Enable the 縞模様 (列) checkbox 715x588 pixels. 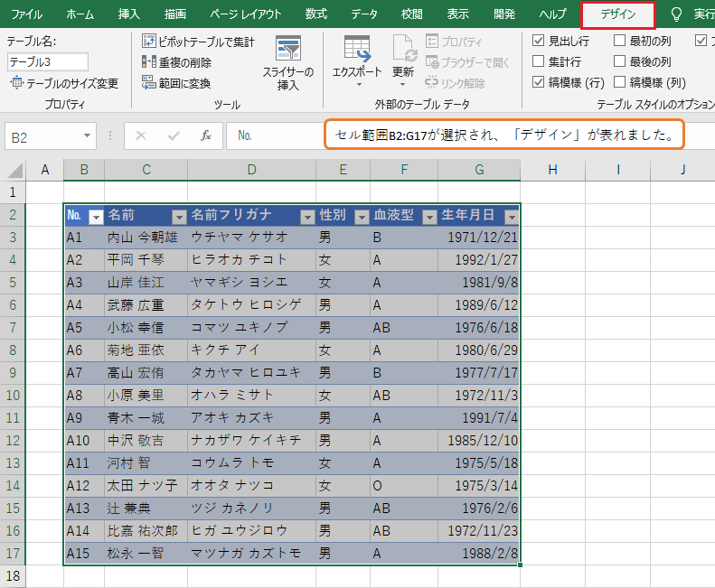click(x=620, y=82)
